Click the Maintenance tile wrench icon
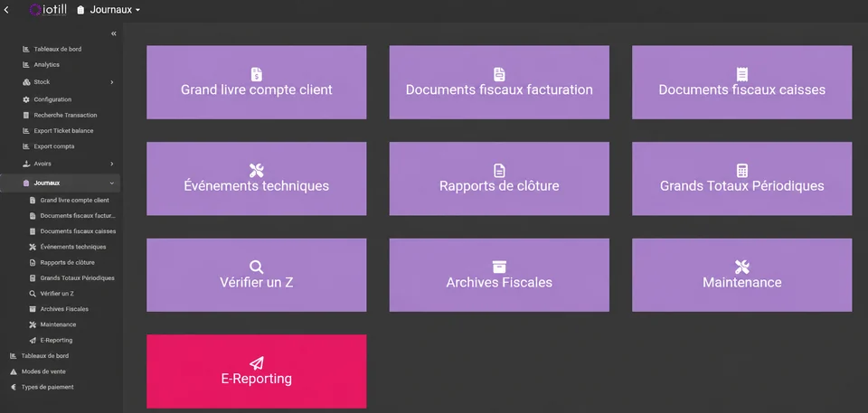Screen dimensions: 868x413 tap(741, 267)
